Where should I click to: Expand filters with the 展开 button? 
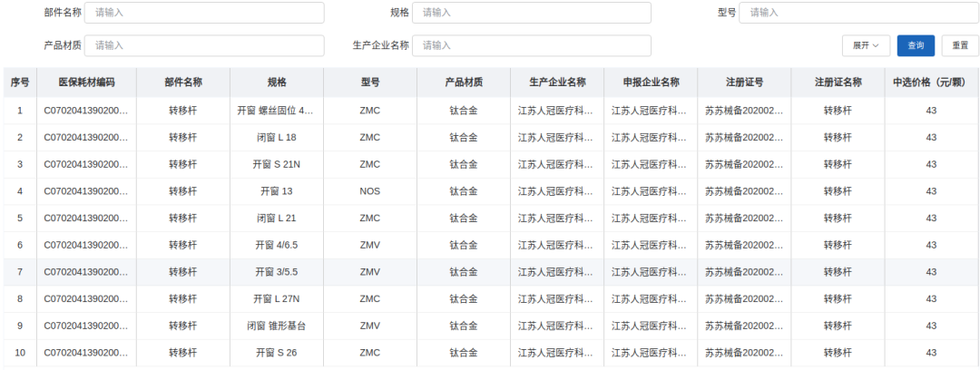(x=866, y=45)
